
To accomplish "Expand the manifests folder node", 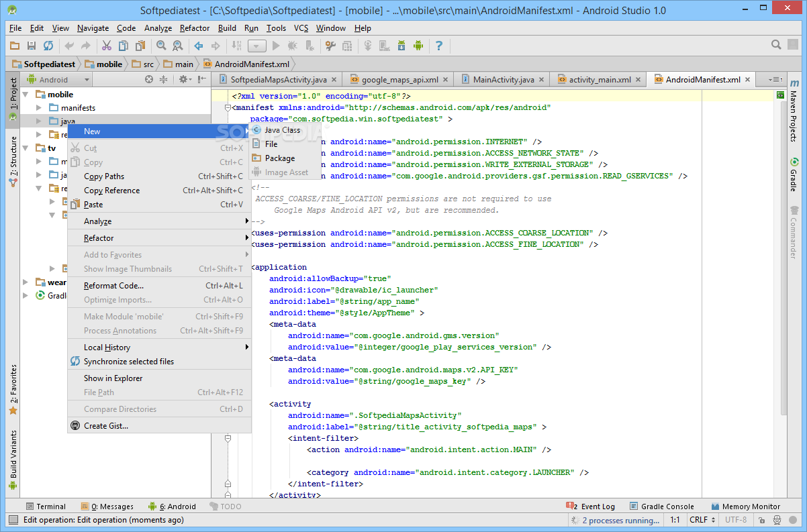I will click(x=39, y=108).
